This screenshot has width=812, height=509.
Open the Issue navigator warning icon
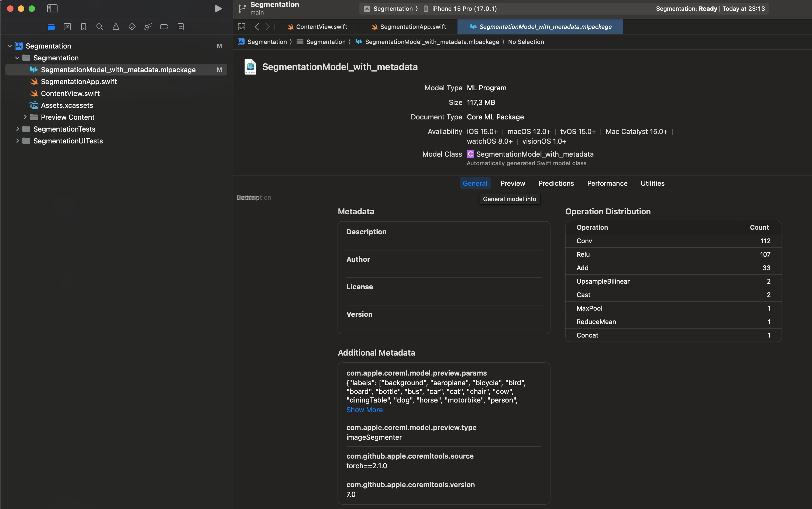click(x=116, y=27)
